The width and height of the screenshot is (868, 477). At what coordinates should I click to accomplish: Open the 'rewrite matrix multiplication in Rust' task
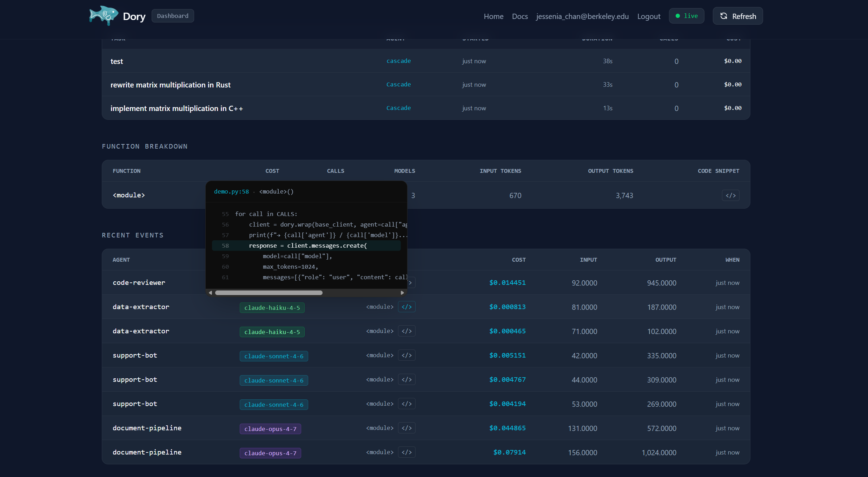tap(170, 85)
